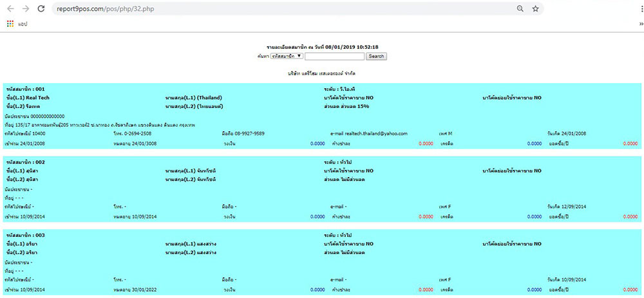Open the search field type dropdown
Screen dimensions: 644x298
[287, 56]
